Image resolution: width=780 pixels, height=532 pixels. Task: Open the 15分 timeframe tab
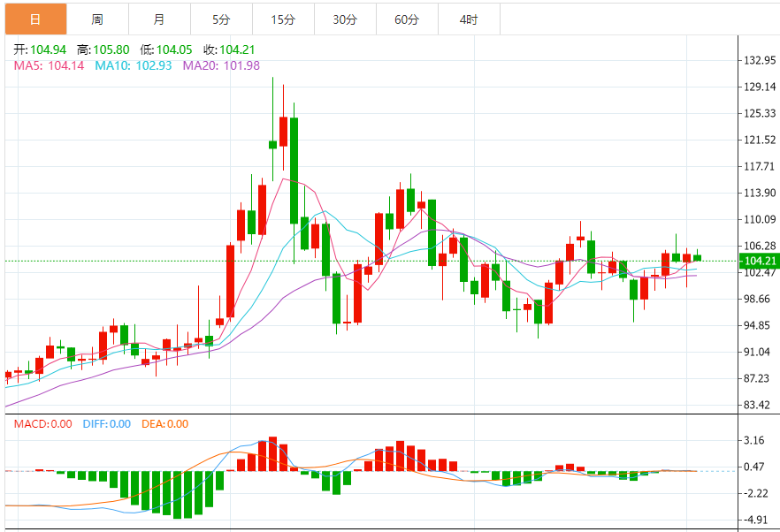[x=283, y=19]
